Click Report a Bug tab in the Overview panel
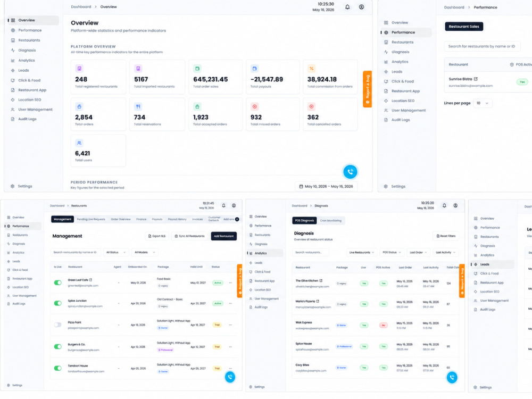This screenshot has width=532, height=399. pos(368,89)
